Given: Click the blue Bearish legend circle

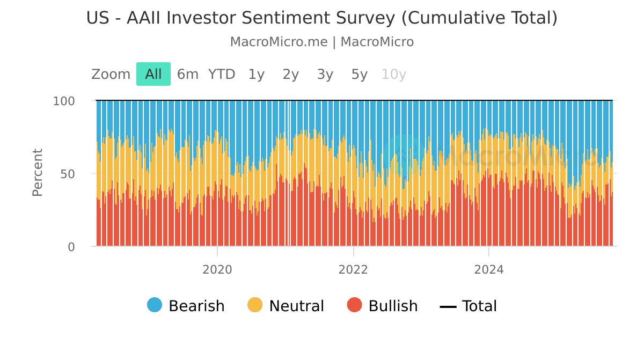Looking at the screenshot, I should [x=155, y=305].
